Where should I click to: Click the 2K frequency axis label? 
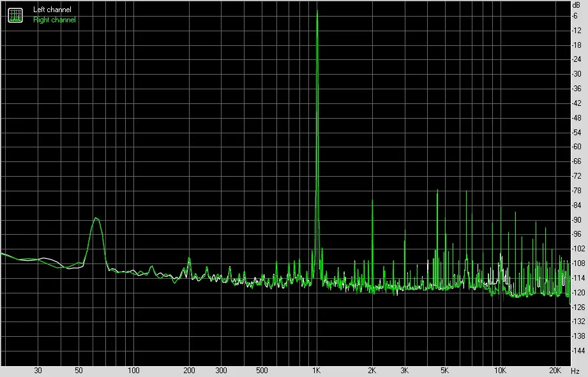pyautogui.click(x=372, y=371)
